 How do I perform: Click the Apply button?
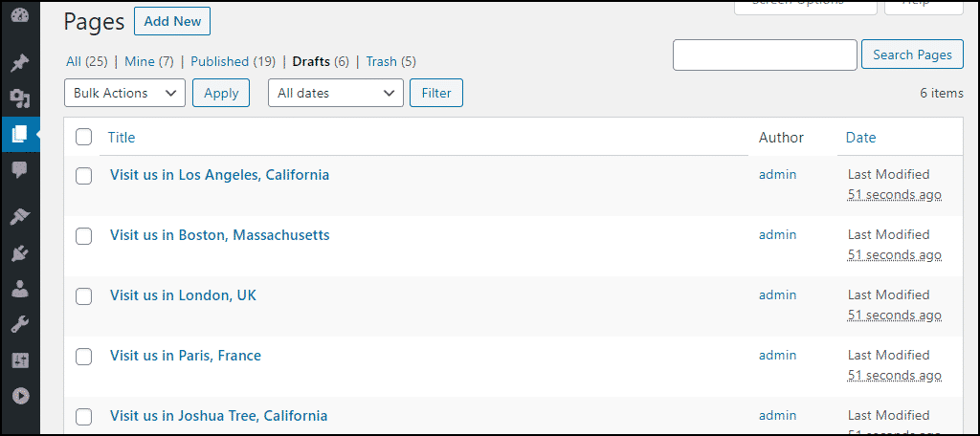pyautogui.click(x=221, y=93)
